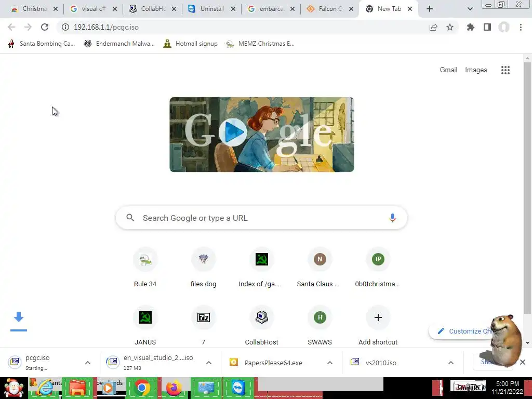
Task: Open files.dog shortcut
Action: [203, 268]
